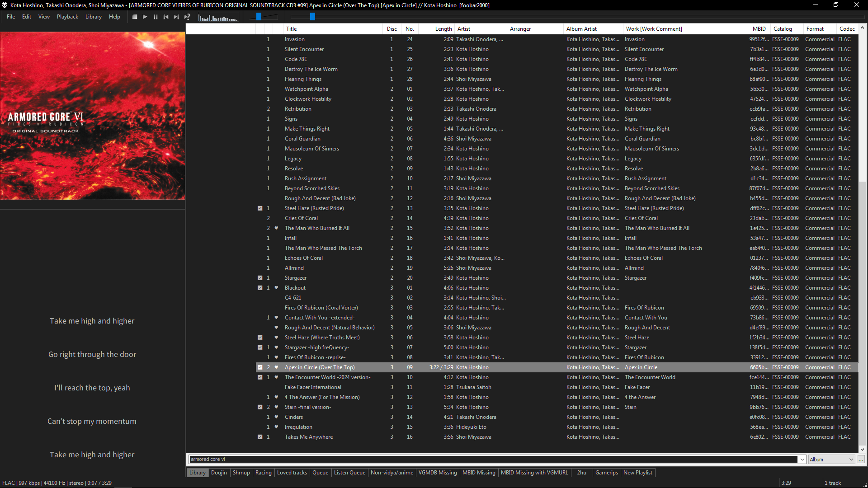Stop playback with the stop button
The width and height of the screenshot is (868, 488).
pyautogui.click(x=134, y=17)
